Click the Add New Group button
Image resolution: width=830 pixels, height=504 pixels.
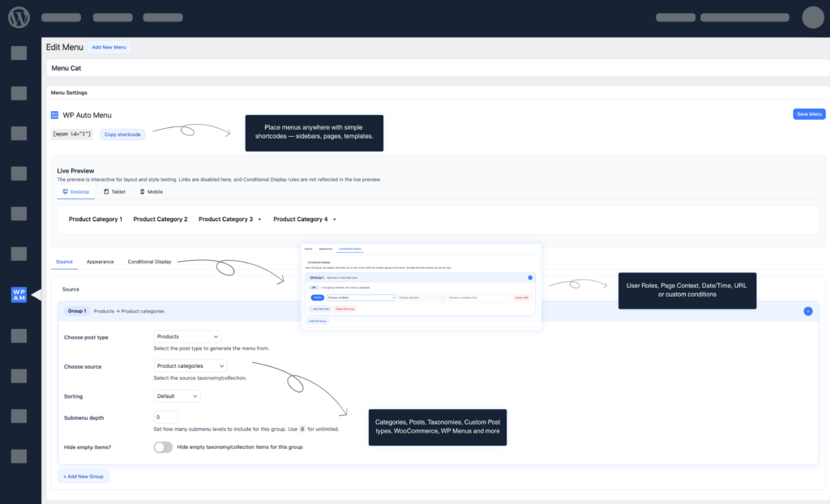[83, 476]
